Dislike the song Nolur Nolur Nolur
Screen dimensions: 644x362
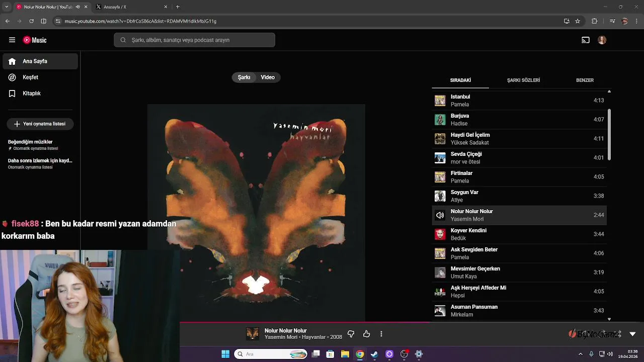pyautogui.click(x=351, y=334)
